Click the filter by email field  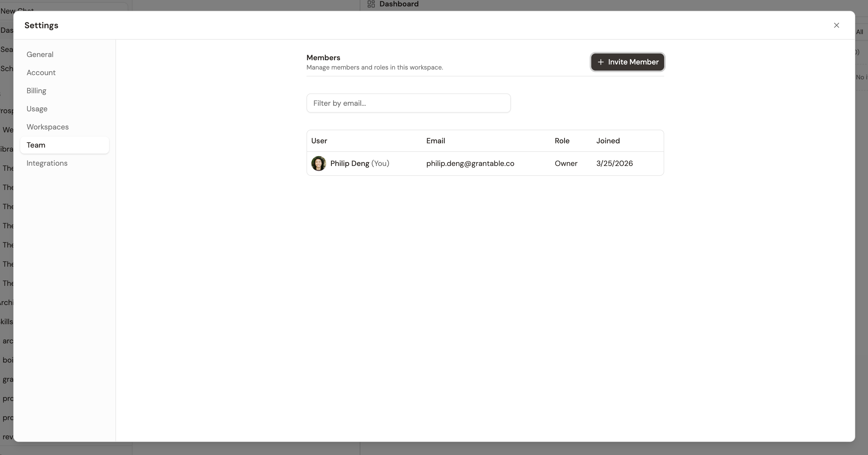tap(408, 103)
